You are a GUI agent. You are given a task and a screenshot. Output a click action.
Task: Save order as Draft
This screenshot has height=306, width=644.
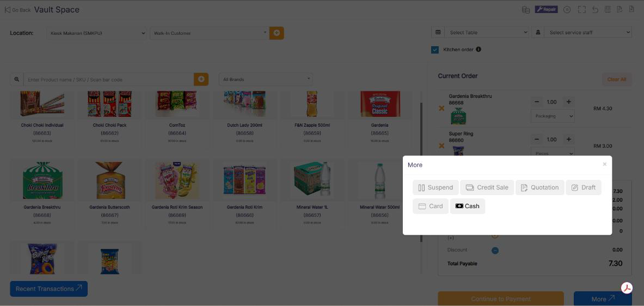point(583,188)
